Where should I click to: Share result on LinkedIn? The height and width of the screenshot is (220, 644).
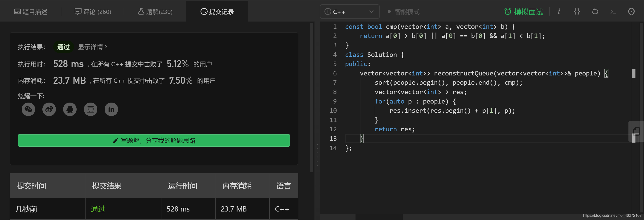[x=111, y=109]
